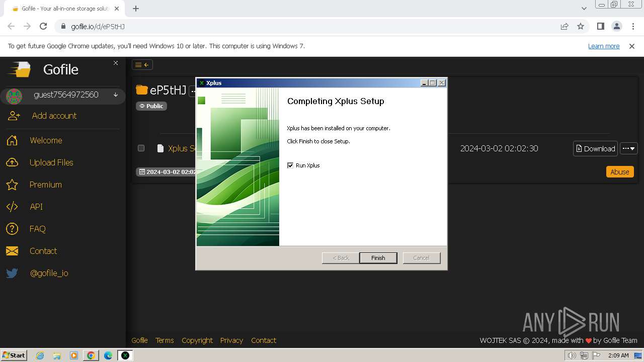
Task: Open the Add account link
Action: pos(54,116)
